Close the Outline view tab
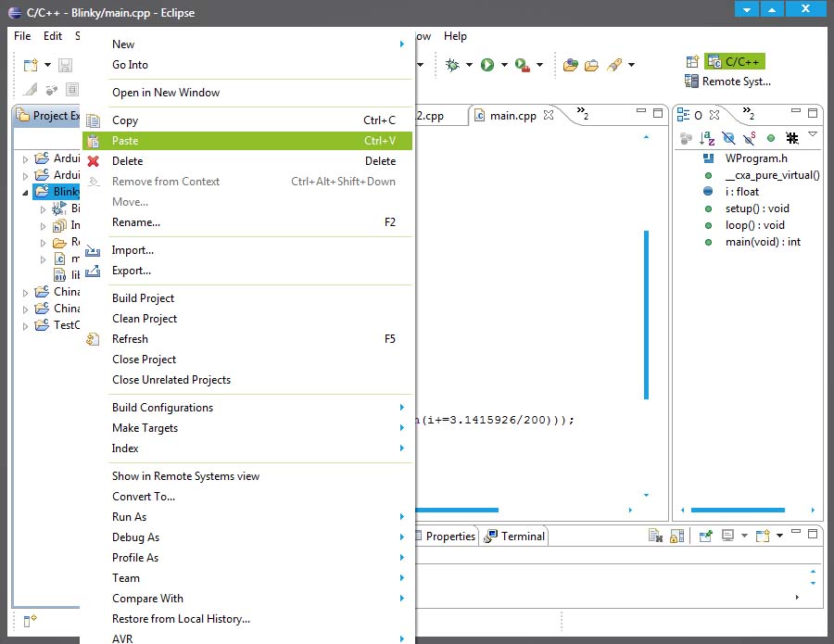Viewport: 834px width, 644px height. (x=714, y=115)
